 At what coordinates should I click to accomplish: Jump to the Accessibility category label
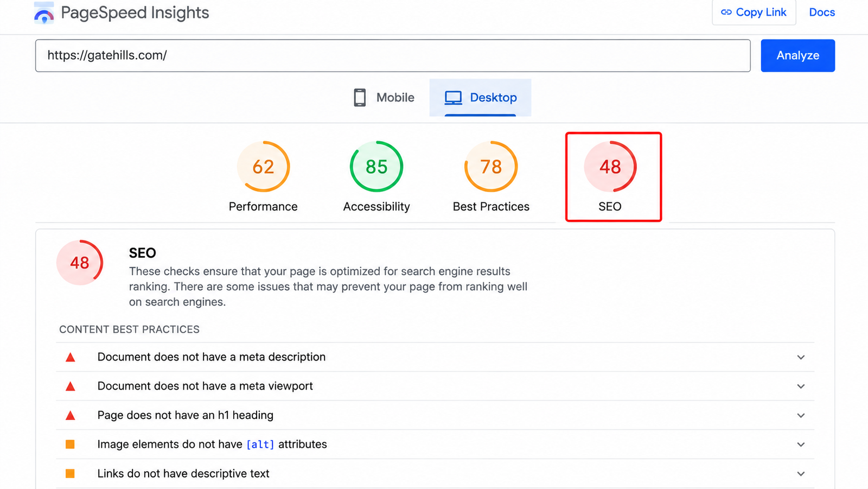coord(376,207)
